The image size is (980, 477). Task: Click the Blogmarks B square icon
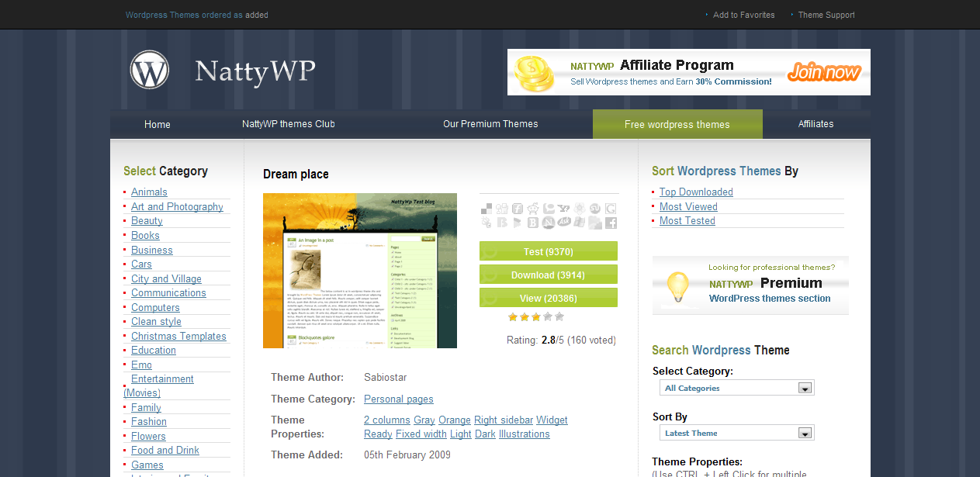coord(533,223)
